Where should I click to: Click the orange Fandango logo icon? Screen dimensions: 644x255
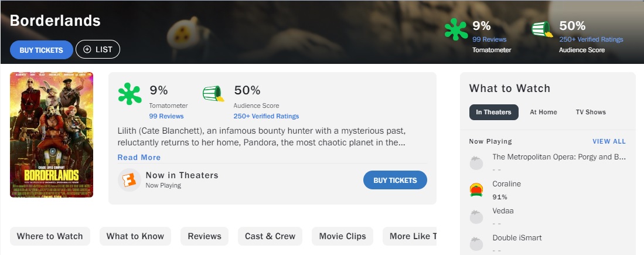tap(129, 179)
